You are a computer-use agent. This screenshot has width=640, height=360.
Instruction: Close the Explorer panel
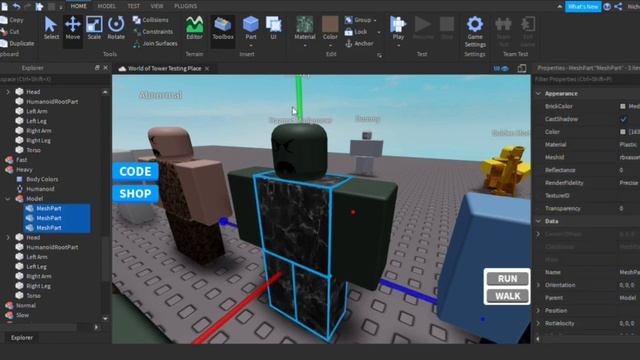click(106, 68)
